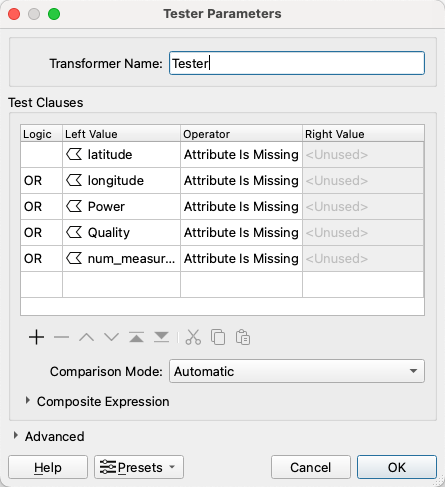Open the Presets dropdown menu
Viewport: 445px width, 487px height.
[x=139, y=467]
